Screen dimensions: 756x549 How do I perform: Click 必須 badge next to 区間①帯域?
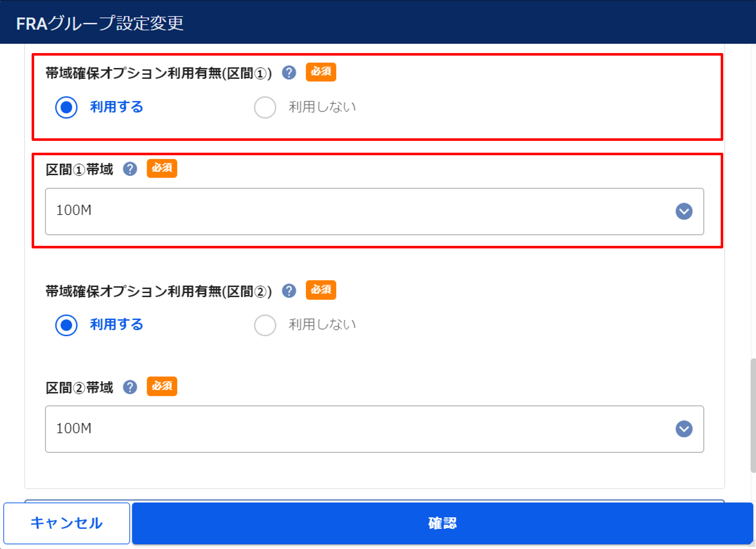click(162, 168)
